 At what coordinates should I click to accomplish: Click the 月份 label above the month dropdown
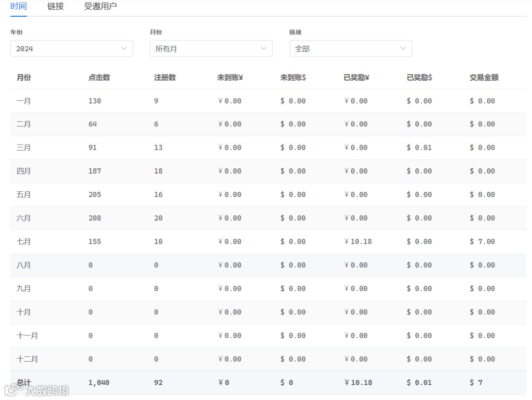pos(155,32)
